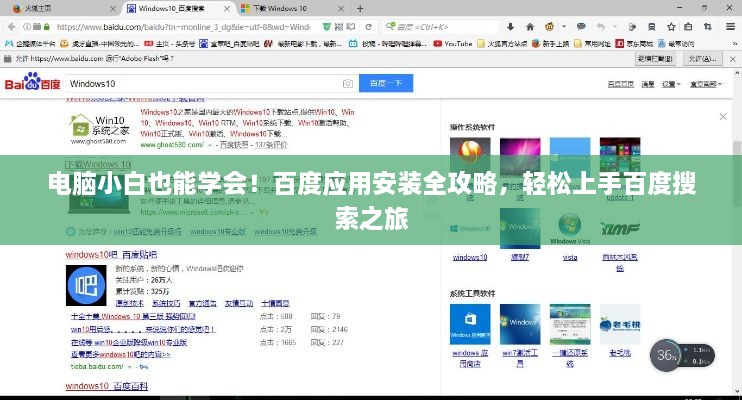Open the 一键还原系统 thumbnail

click(570, 325)
